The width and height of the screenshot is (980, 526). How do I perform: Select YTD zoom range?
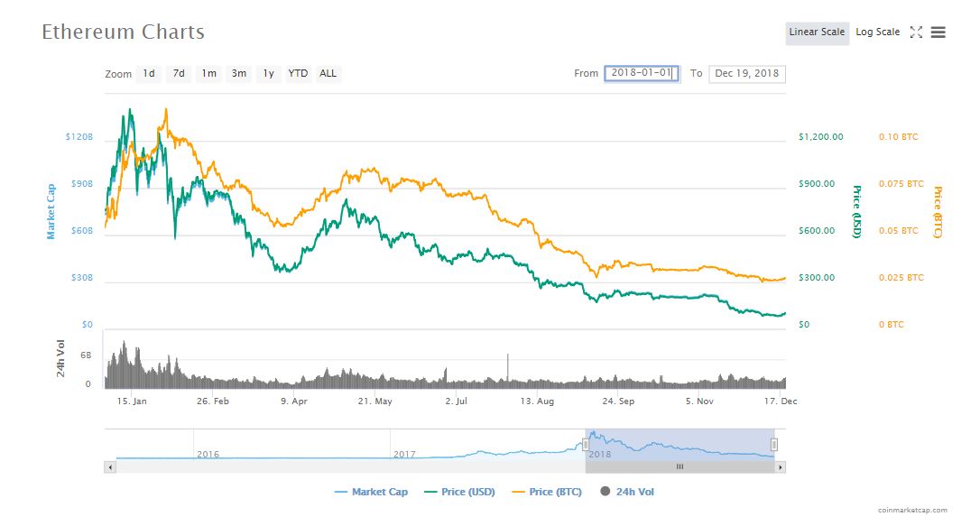pos(298,73)
